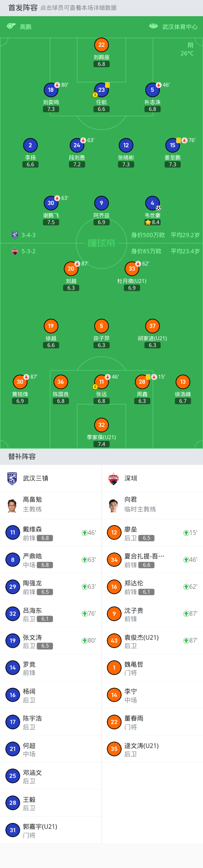Click substitute 沈子贵's number 9 badge
The image size is (203, 868).
[x=114, y=614]
